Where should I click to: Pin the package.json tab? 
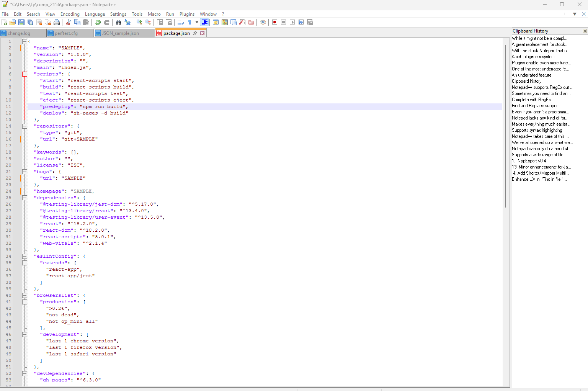point(195,33)
